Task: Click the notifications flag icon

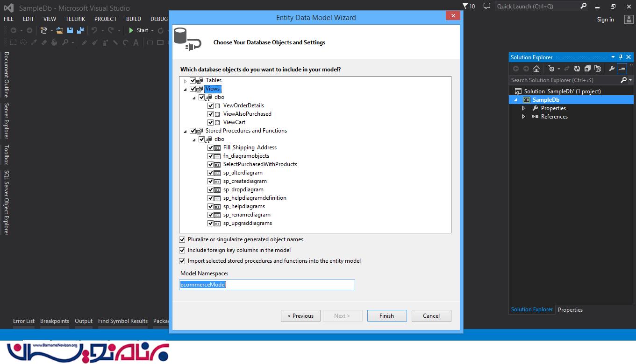Action: [465, 6]
